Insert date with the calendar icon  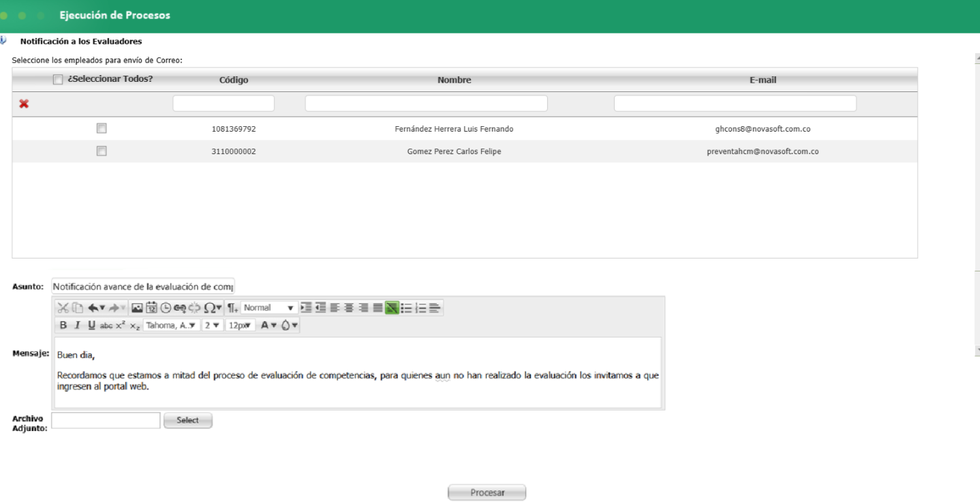(151, 308)
